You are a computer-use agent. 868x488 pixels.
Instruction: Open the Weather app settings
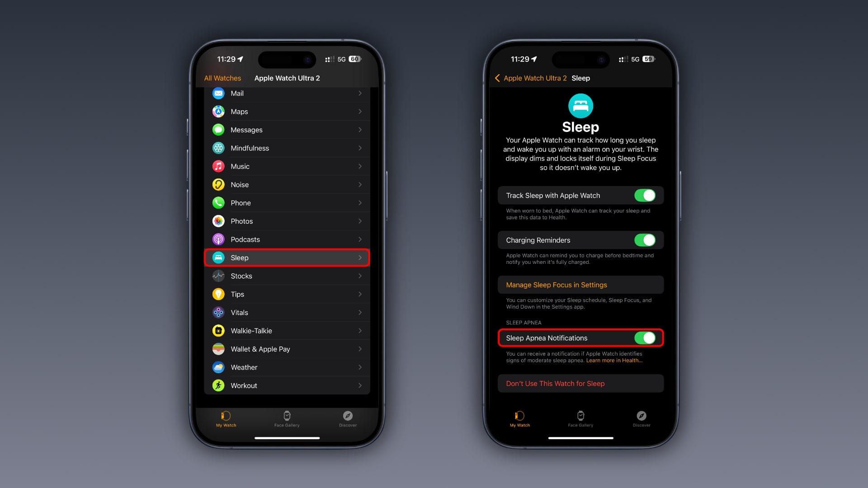[288, 367]
